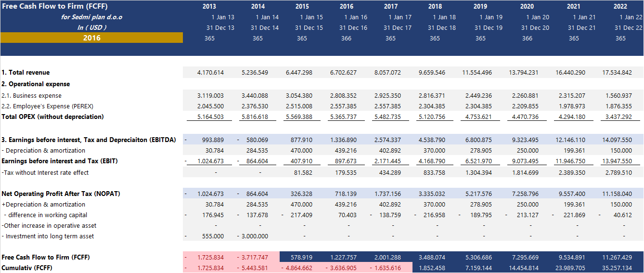
Task: Click the 2022 year column header
Action: point(620,7)
